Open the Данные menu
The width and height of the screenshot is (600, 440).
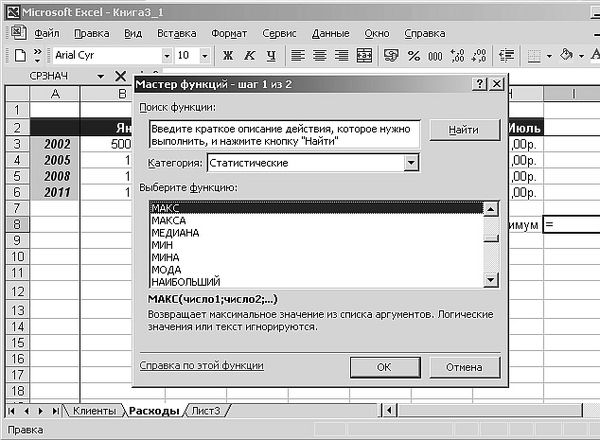pyautogui.click(x=330, y=33)
